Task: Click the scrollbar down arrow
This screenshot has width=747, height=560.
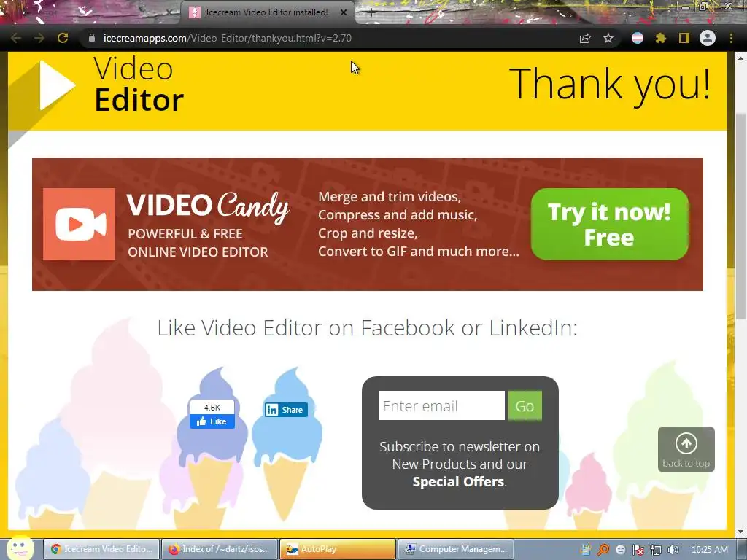Action: [741, 532]
